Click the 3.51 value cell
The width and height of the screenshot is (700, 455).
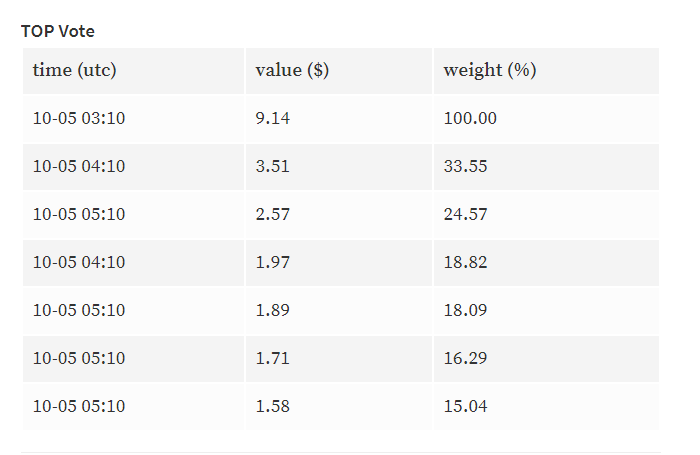(339, 167)
